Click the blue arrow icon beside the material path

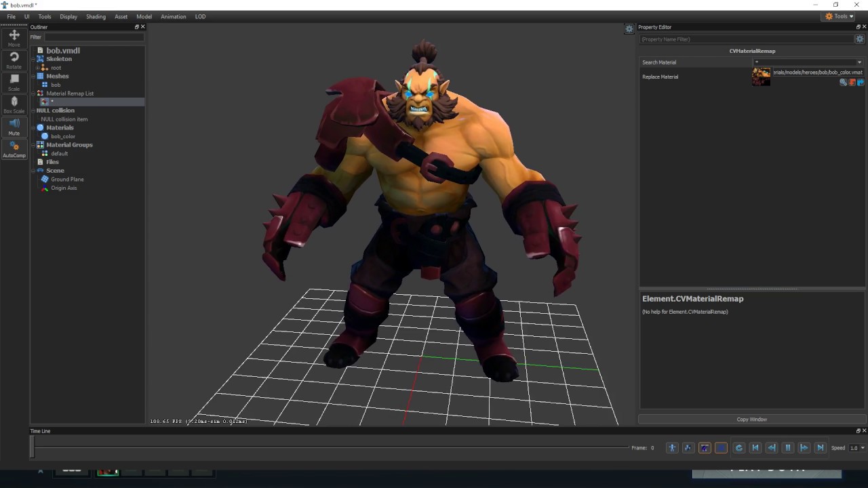[x=861, y=83]
